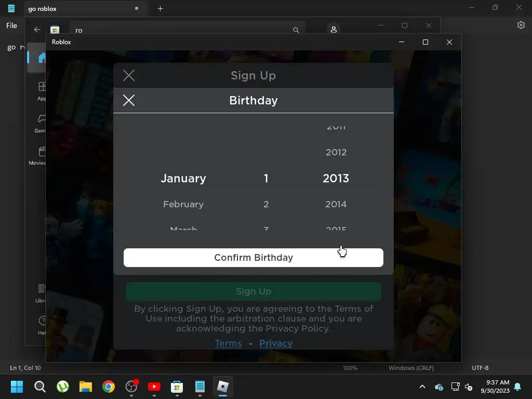Open File Explorer from the taskbar
This screenshot has height=399, width=532.
click(86, 387)
